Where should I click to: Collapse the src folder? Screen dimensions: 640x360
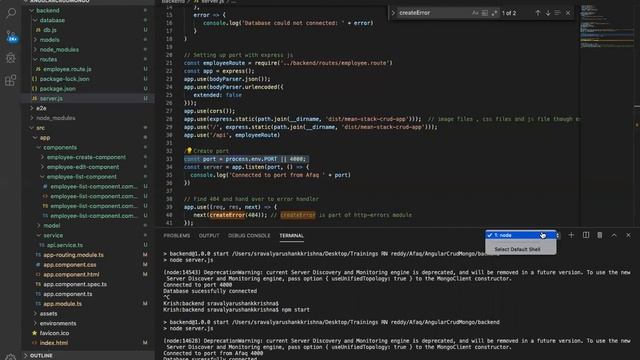(x=40, y=128)
